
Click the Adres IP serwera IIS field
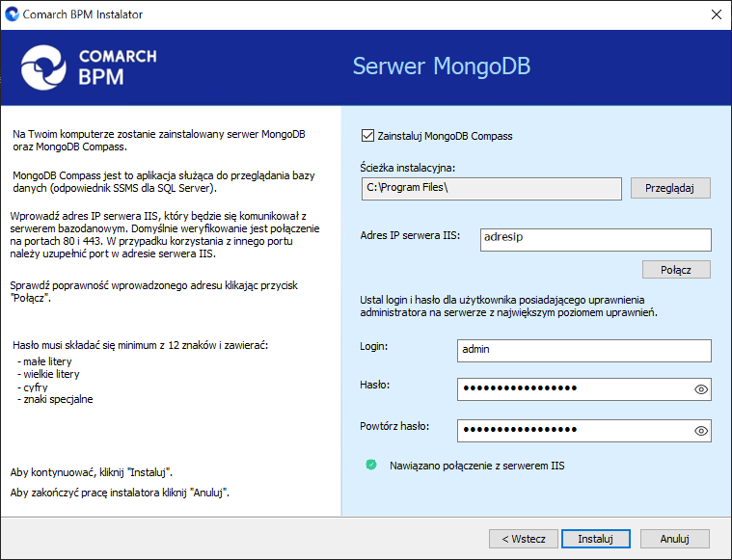click(596, 239)
